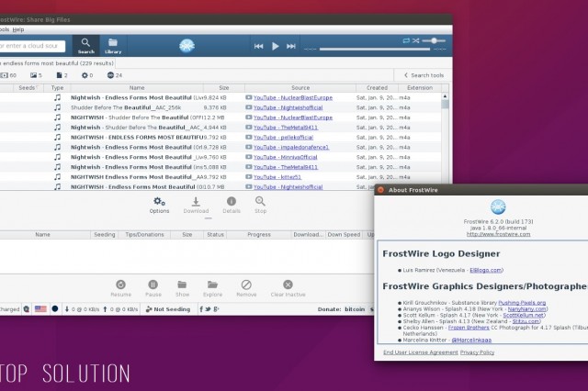Image resolution: width=588 pixels, height=391 pixels.
Task: Open End User License Agreement link
Action: tap(421, 352)
